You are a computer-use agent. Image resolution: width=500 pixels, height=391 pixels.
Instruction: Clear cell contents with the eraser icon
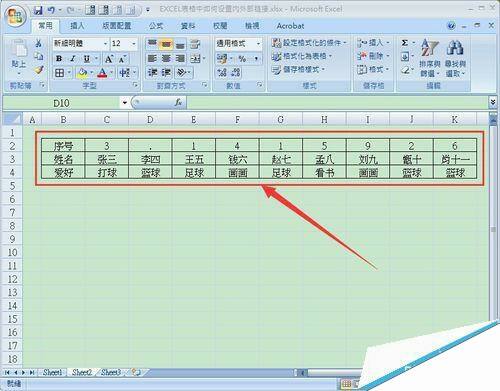coord(405,70)
